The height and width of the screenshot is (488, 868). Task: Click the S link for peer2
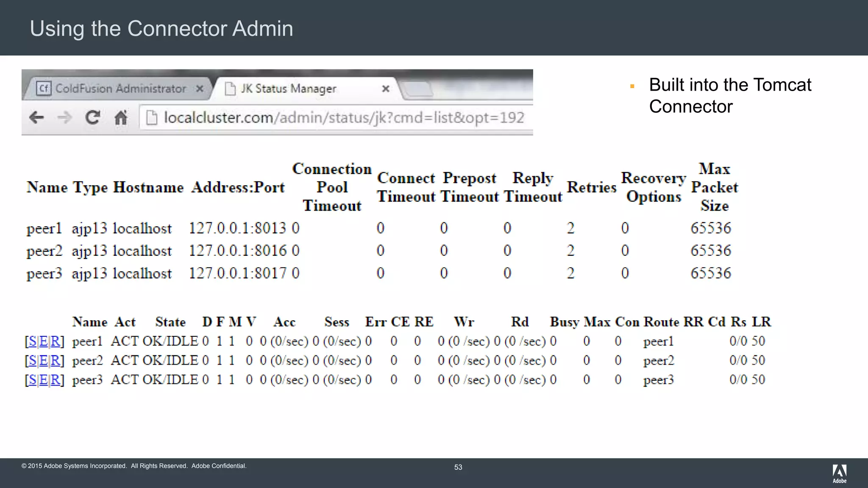[x=33, y=360]
